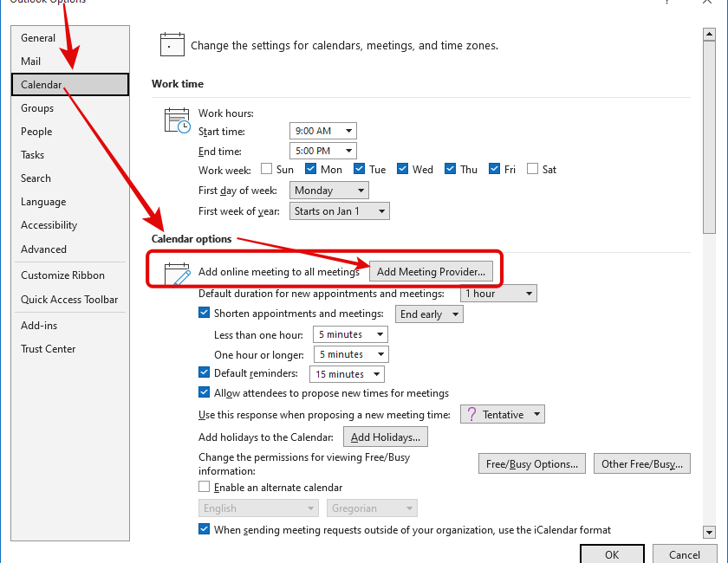Uncheck Tue in work week

[359, 169]
